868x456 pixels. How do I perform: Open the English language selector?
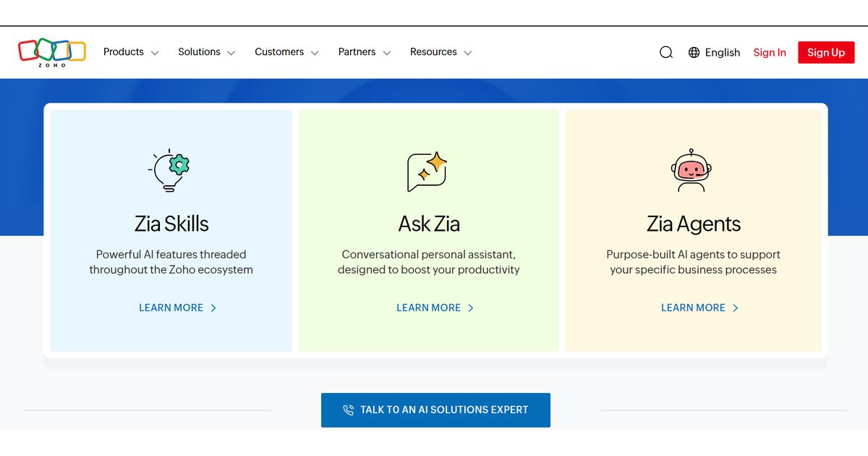click(x=714, y=52)
